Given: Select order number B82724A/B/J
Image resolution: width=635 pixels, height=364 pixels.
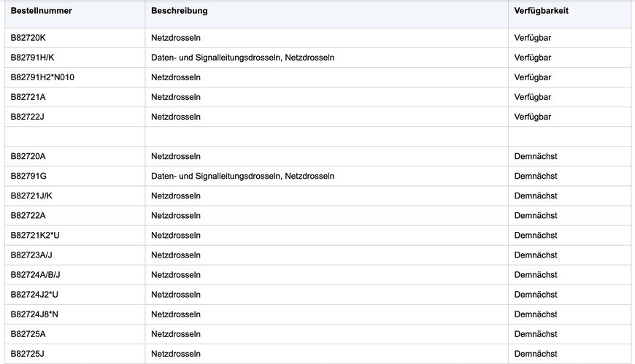Looking at the screenshot, I should (35, 275).
